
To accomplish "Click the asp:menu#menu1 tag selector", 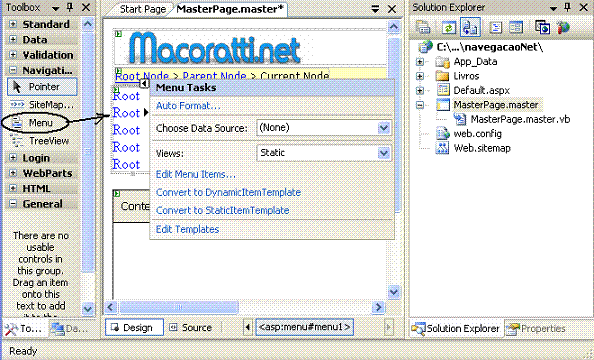I will point(305,327).
